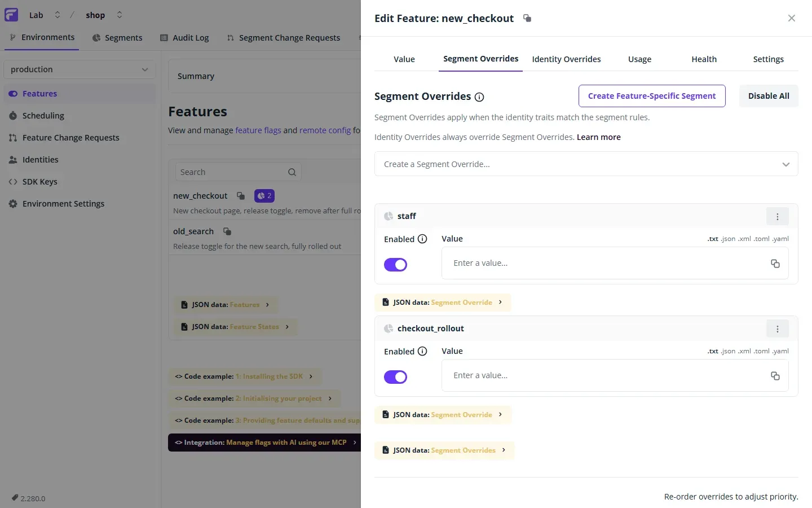This screenshot has height=508, width=812.
Task: Open Manage flags with AI MCP integration
Action: coord(264,443)
